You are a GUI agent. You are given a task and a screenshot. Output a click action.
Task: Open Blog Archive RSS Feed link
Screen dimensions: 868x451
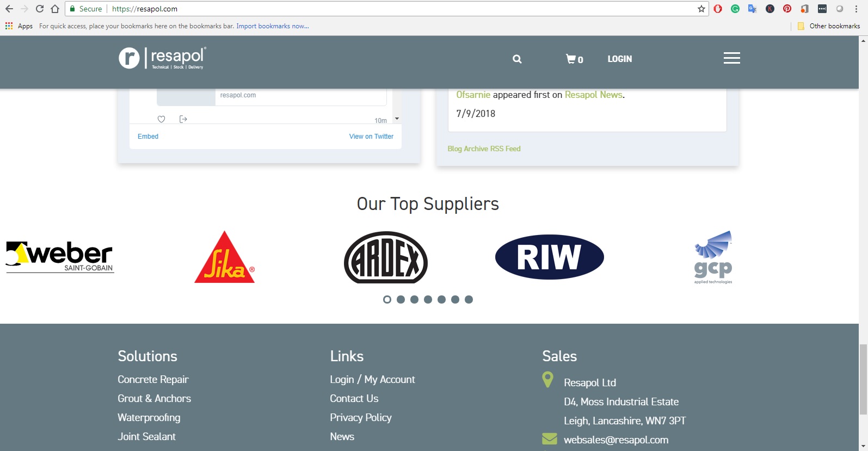pos(484,149)
